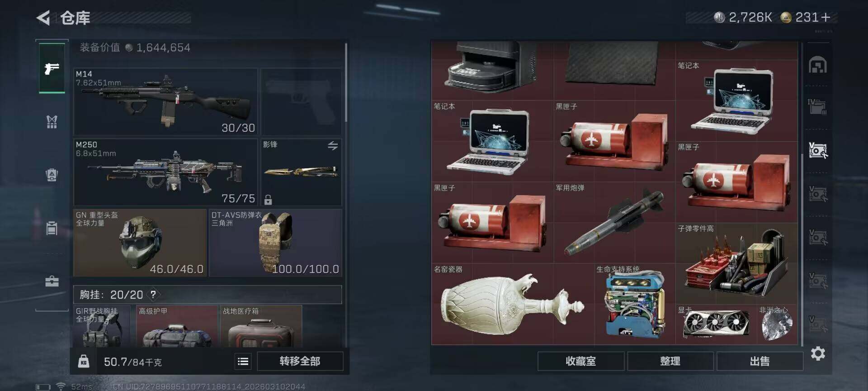Viewport: 868px width, 391px height.
Task: Toggle the lock on the 影锋 slot
Action: (268, 199)
